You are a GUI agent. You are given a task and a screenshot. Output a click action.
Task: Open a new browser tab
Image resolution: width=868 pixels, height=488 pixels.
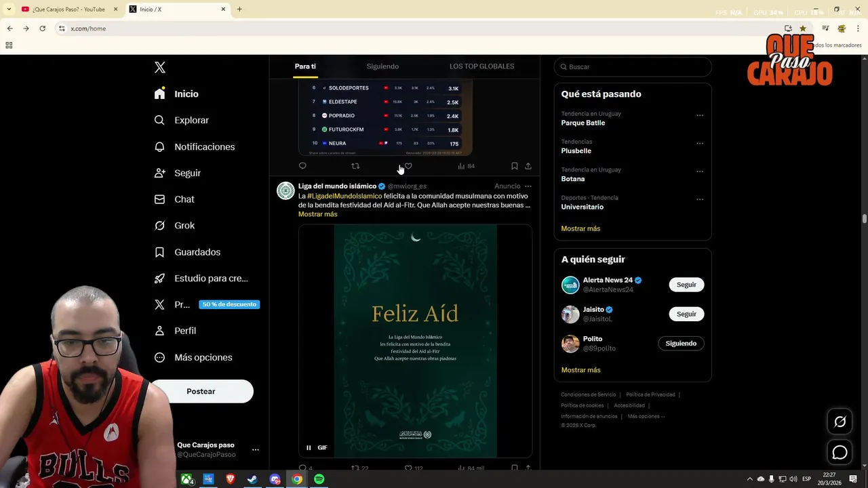pyautogui.click(x=239, y=9)
